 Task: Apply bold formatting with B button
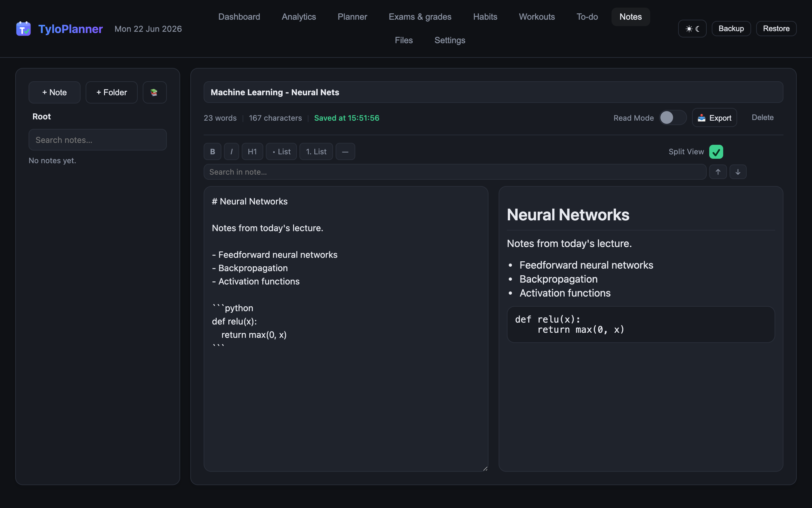[x=213, y=151]
